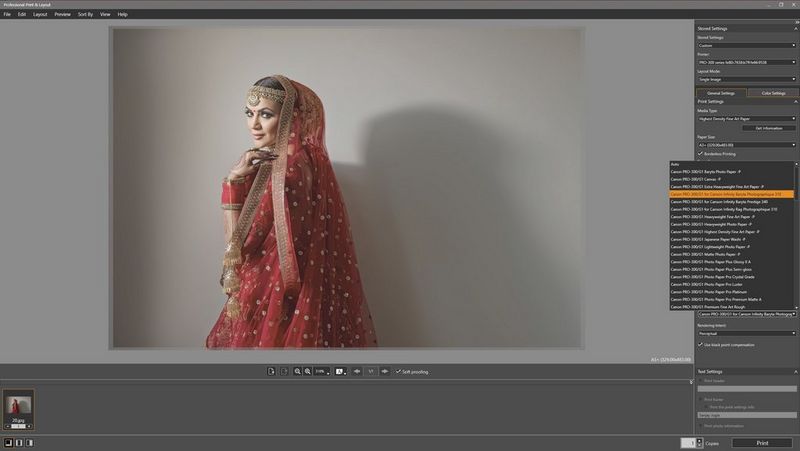Switch to the Color Settings tab
This screenshot has width=800, height=451.
(773, 93)
